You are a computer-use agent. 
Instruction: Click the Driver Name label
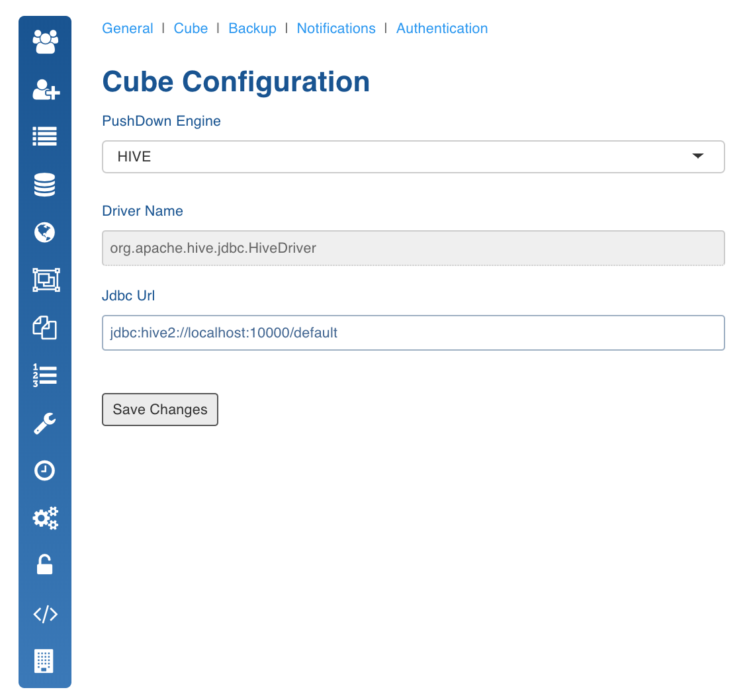tap(142, 211)
